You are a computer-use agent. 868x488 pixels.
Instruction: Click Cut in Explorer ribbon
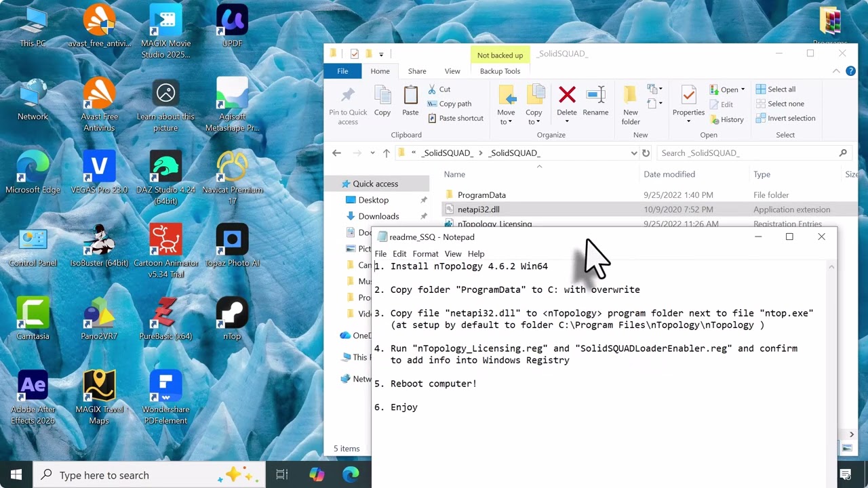pos(439,89)
